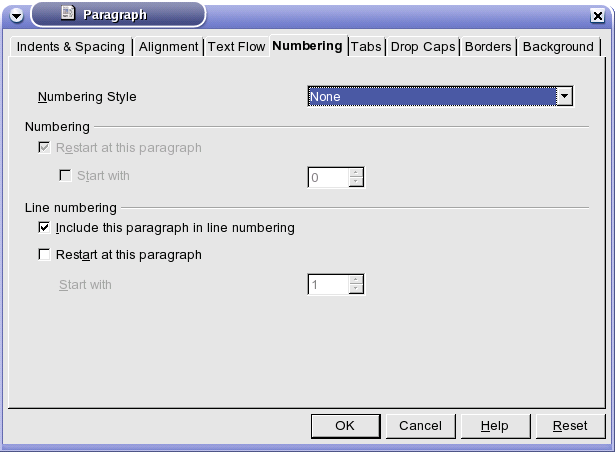The image size is (615, 452).
Task: Open the Text Flow tab
Action: (x=236, y=47)
